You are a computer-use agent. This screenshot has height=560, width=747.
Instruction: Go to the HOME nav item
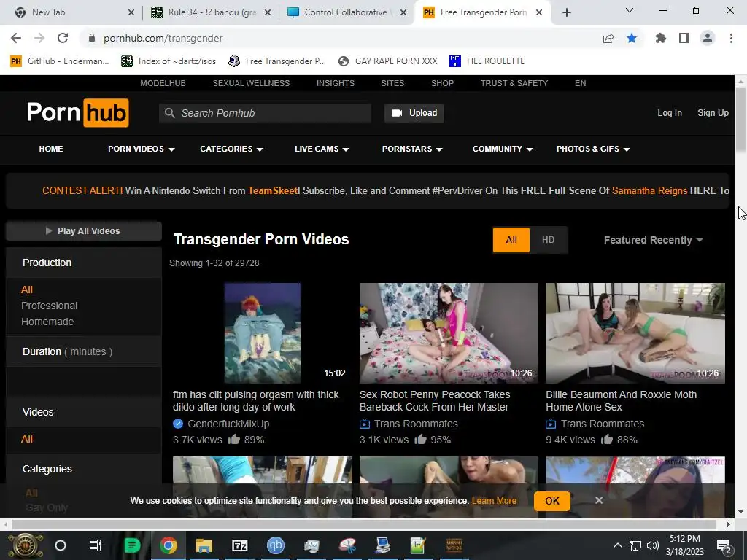[51, 149]
